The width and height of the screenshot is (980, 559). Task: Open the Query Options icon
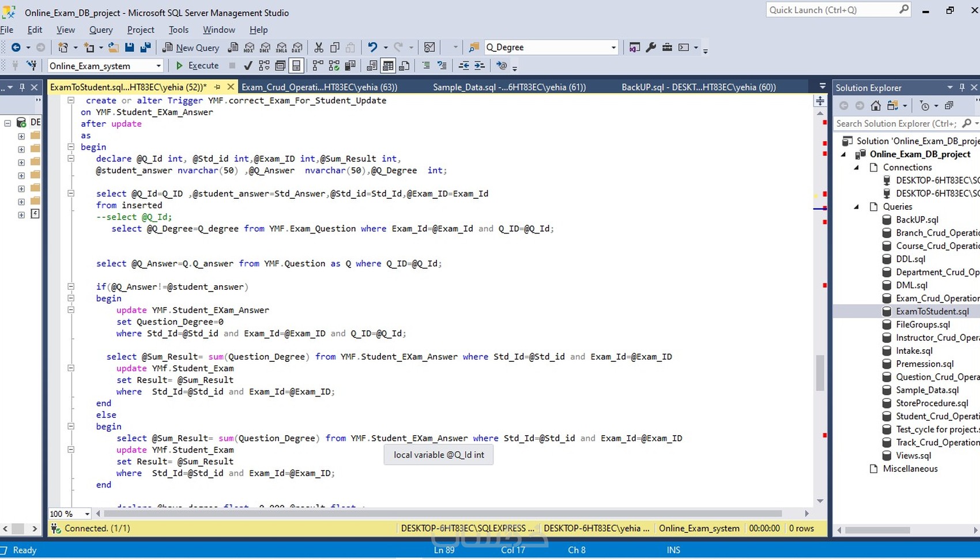(280, 66)
